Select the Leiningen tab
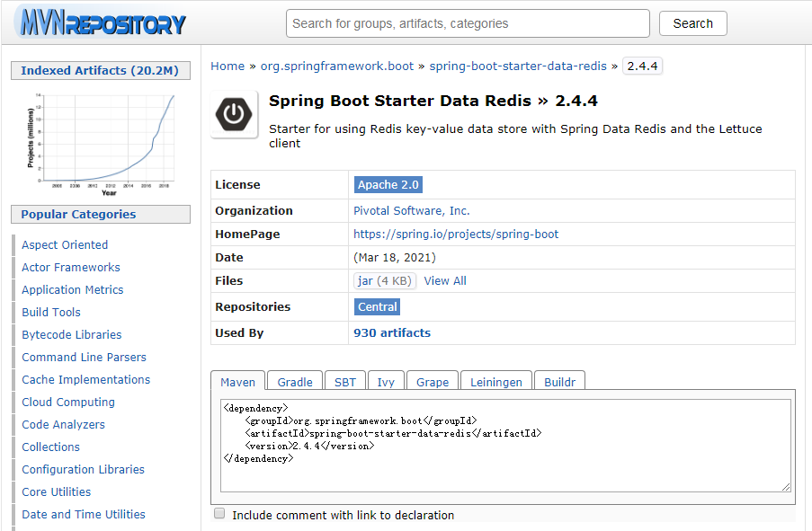Viewport: 812px width, 531px height. click(496, 382)
